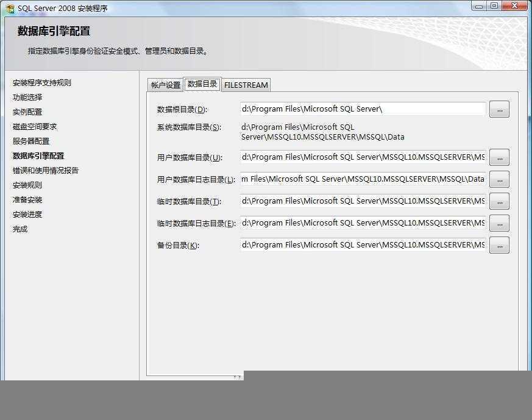Select the 安装程序支持规则 step
532x420 pixels.
click(41, 83)
